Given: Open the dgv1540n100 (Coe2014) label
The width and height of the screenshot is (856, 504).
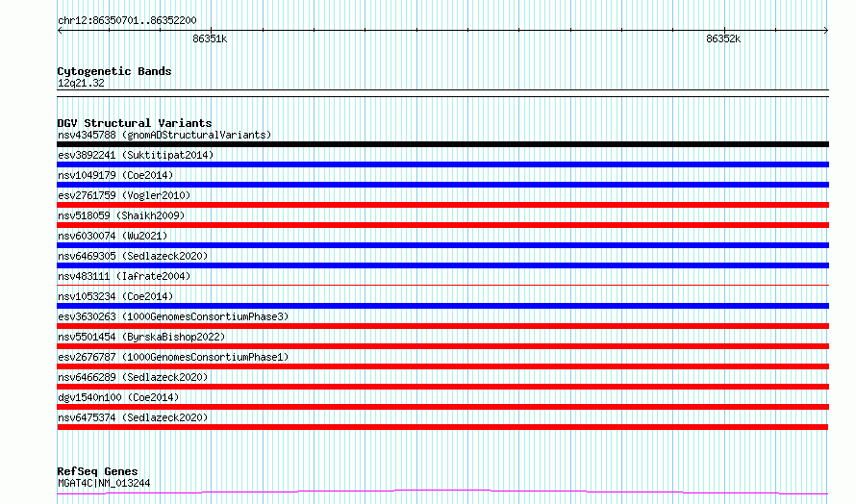Looking at the screenshot, I should tap(118, 397).
